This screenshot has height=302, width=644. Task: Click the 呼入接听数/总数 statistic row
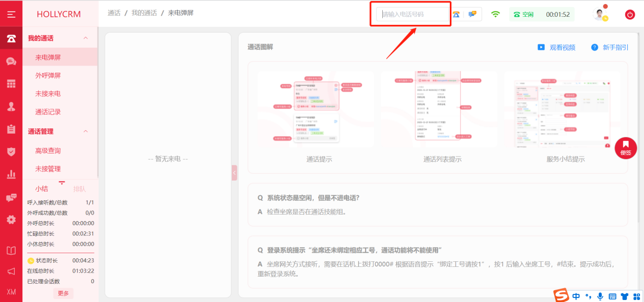pos(60,202)
